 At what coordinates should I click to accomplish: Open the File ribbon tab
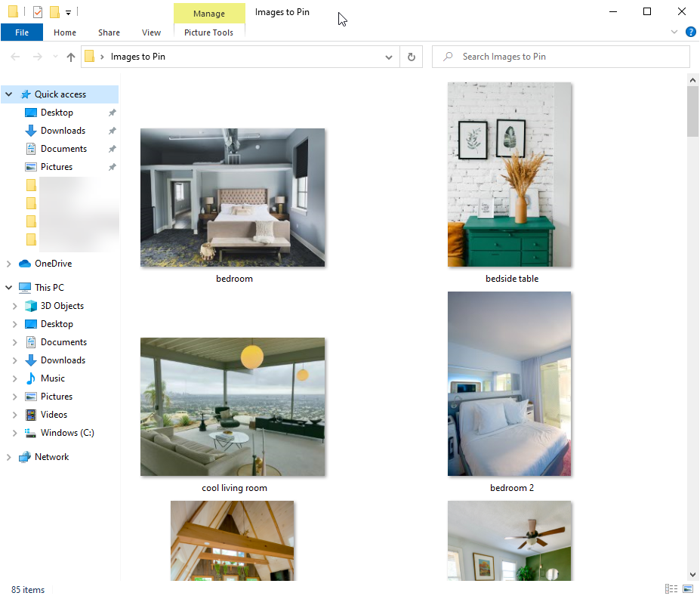[x=22, y=32]
